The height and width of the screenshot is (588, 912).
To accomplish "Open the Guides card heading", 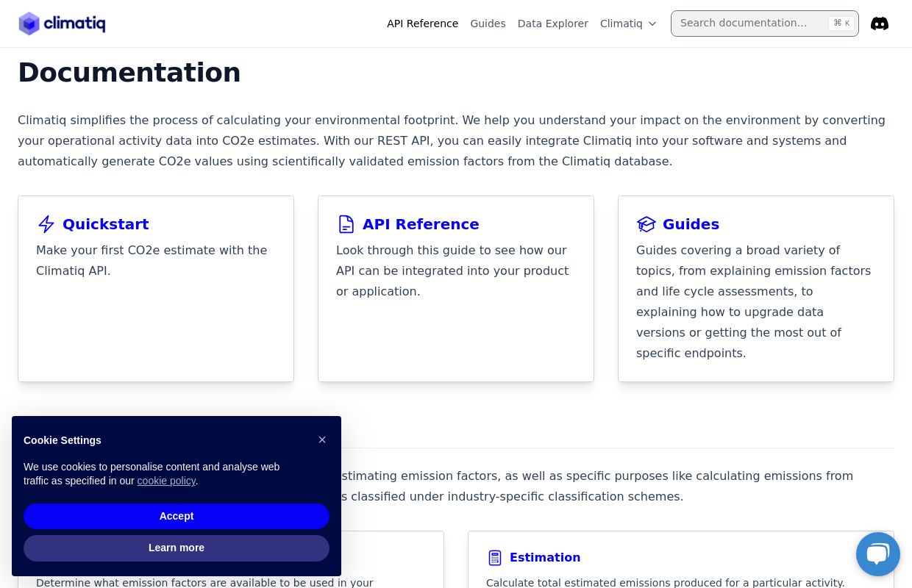I will point(691,224).
